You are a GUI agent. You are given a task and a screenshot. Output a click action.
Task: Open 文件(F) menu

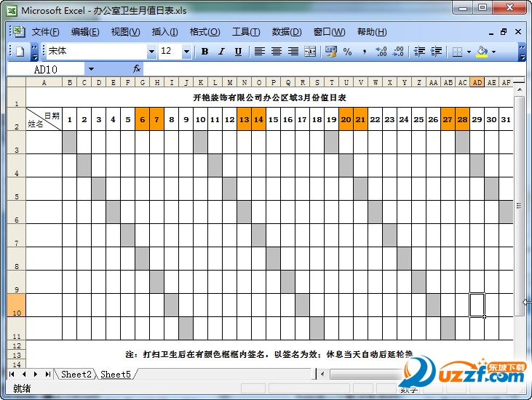(45, 32)
